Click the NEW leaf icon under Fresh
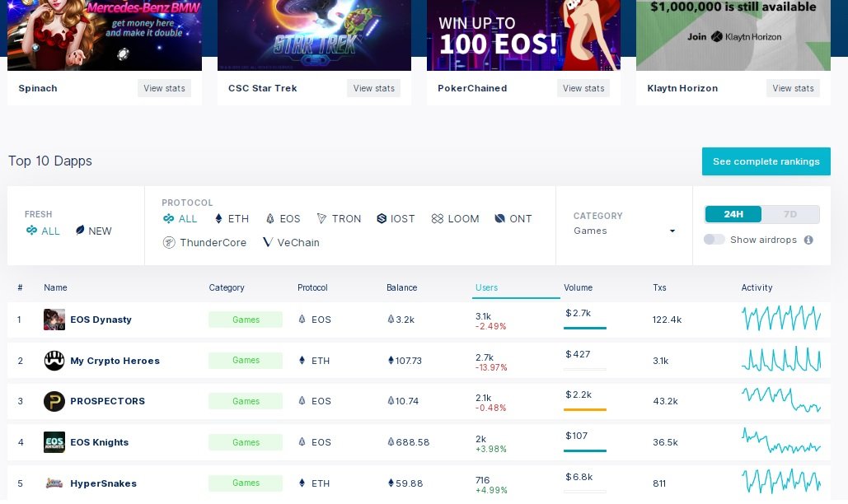Viewport: 848px width, 504px height. [x=80, y=231]
